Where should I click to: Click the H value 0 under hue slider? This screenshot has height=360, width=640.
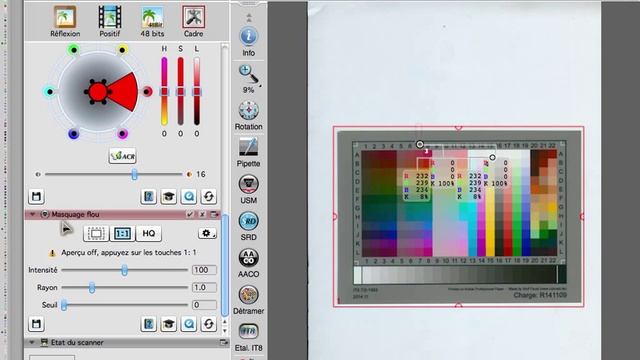[x=164, y=134]
